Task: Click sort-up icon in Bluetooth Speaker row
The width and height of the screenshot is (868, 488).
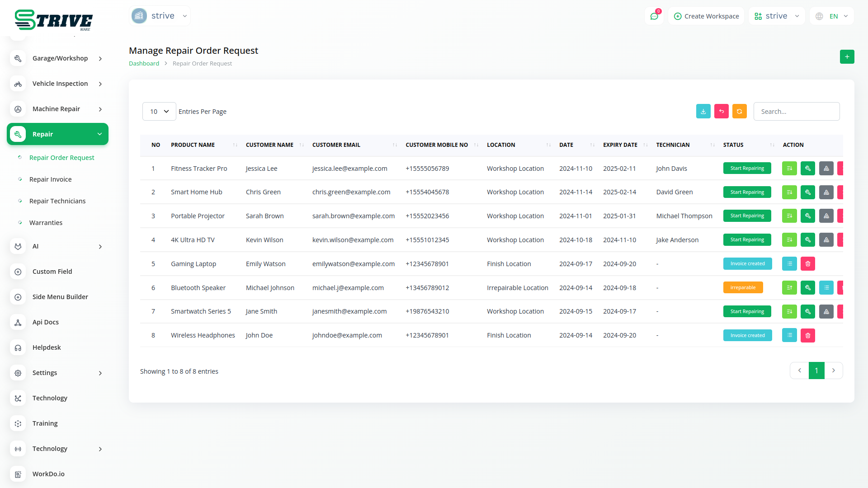Action: (789, 288)
